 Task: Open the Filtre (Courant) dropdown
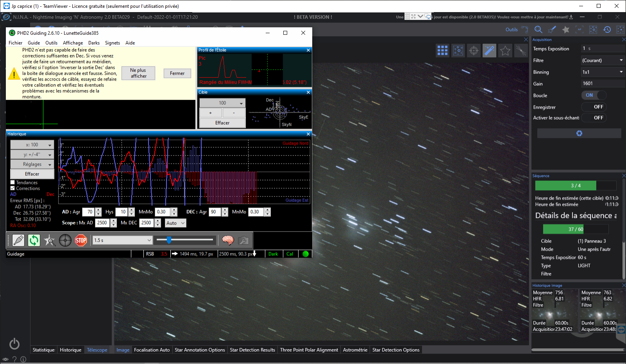pos(603,61)
